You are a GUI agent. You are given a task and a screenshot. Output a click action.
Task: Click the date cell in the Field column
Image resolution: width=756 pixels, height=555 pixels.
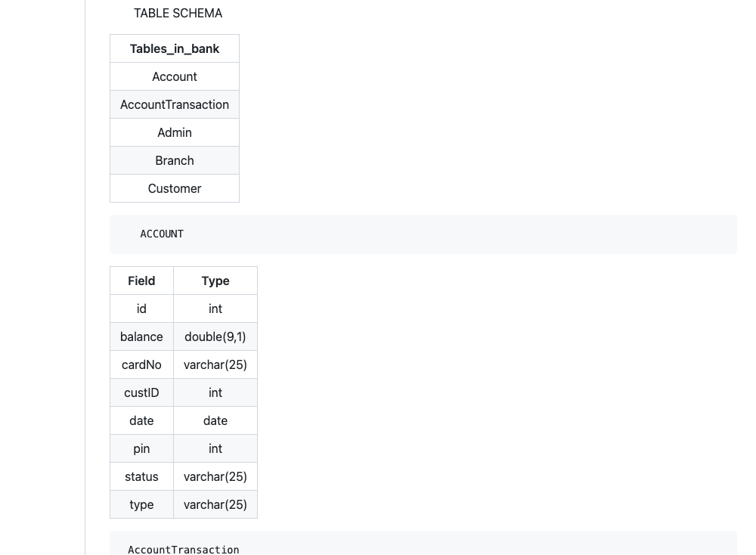(x=141, y=420)
